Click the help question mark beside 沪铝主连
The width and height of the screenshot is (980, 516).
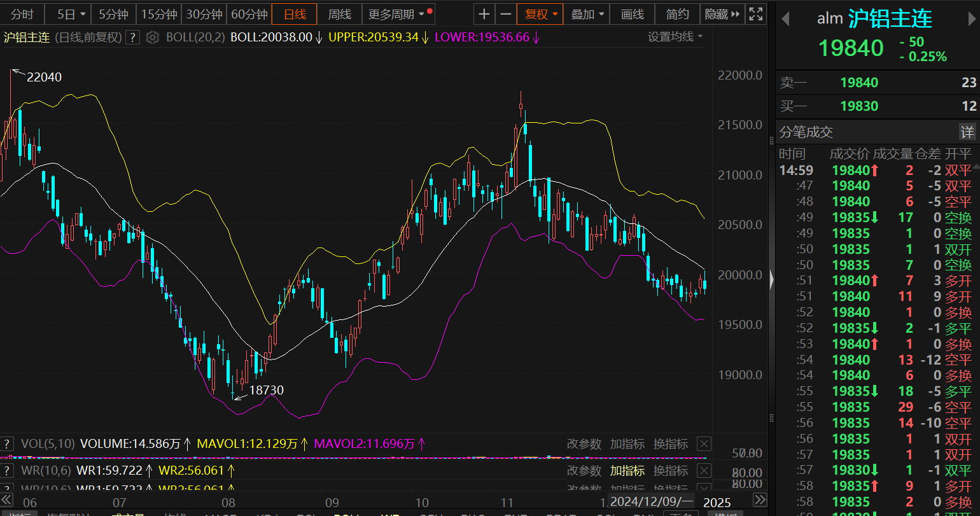[132, 38]
